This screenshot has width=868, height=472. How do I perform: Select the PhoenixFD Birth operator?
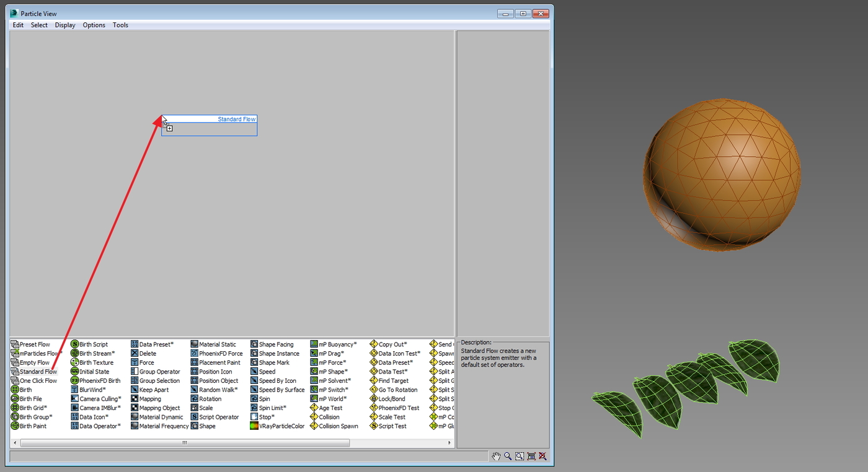tap(95, 381)
